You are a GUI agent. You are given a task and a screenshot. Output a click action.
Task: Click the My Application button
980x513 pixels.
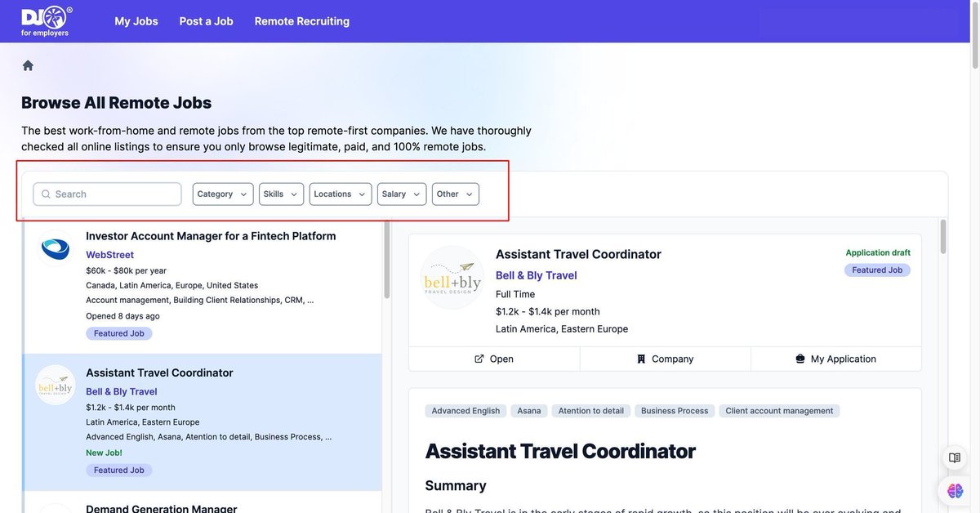[836, 359]
